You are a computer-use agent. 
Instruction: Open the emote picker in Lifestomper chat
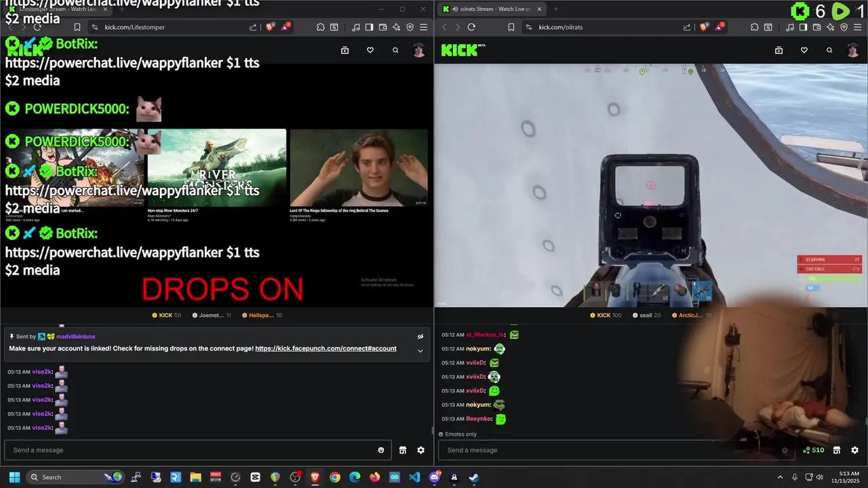[x=381, y=450]
